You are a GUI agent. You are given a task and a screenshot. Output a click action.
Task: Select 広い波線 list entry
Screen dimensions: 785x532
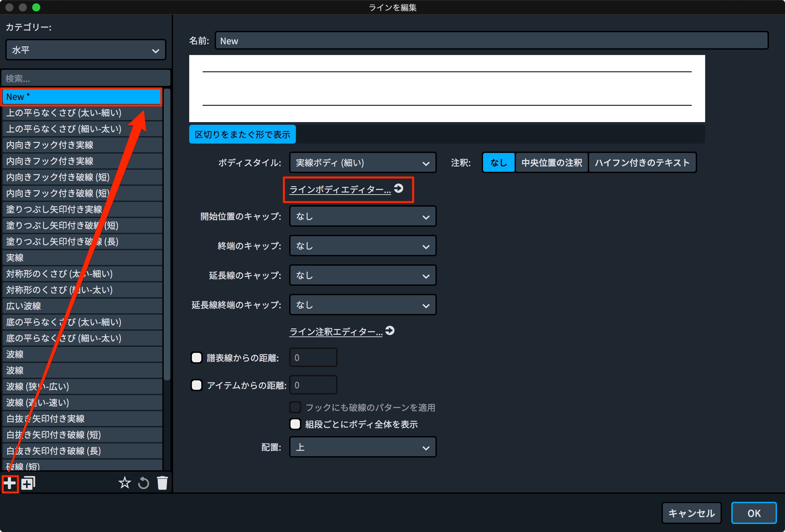pyautogui.click(x=83, y=306)
